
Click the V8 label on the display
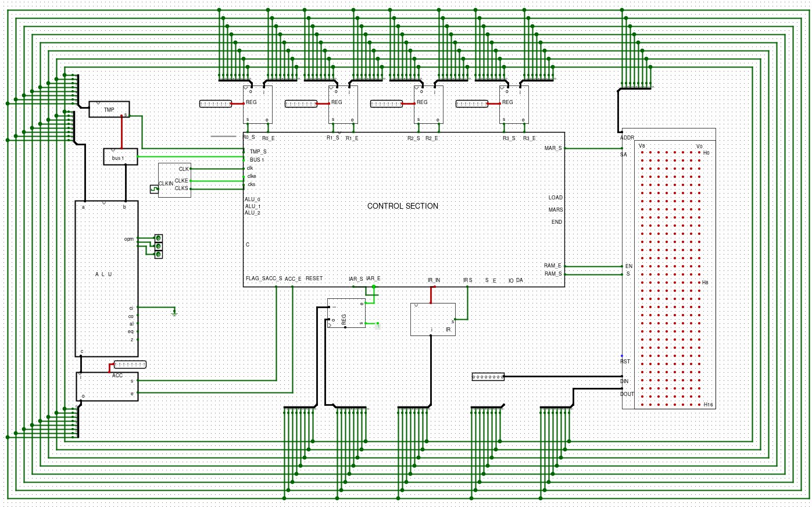click(x=642, y=146)
